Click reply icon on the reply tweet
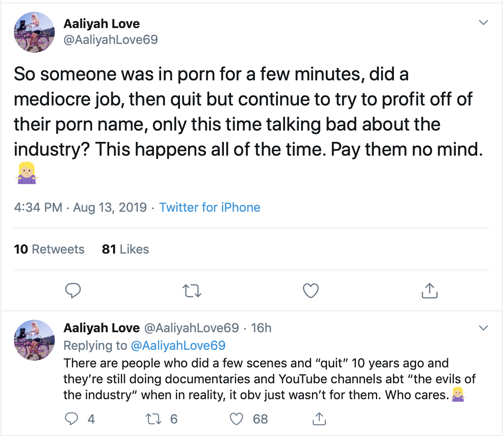The height and width of the screenshot is (436, 504). pos(72,418)
